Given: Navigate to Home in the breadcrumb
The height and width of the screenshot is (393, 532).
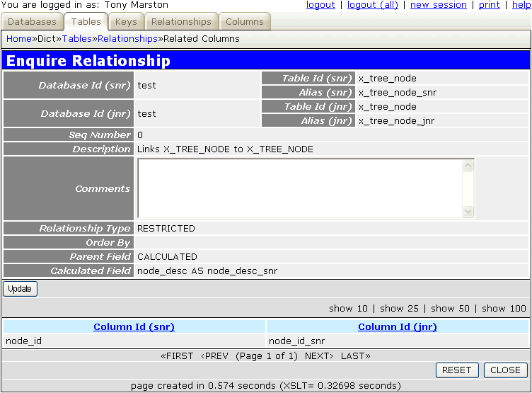Looking at the screenshot, I should click(x=19, y=39).
